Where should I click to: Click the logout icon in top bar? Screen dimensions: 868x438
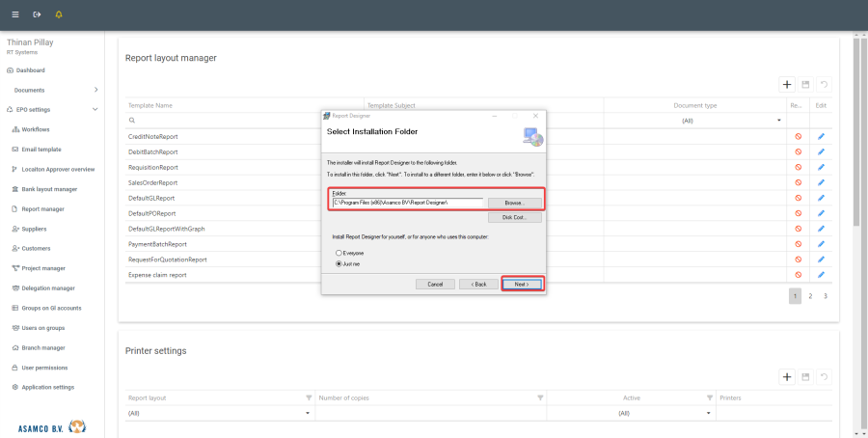(37, 14)
